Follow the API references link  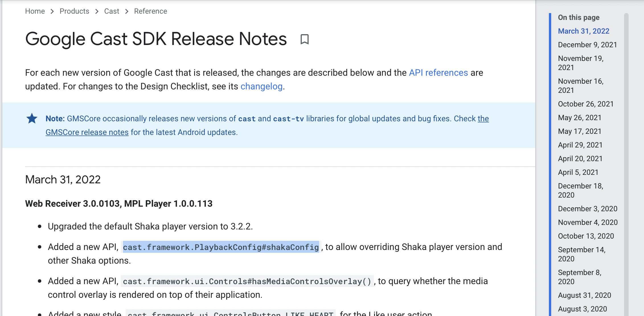[438, 73]
